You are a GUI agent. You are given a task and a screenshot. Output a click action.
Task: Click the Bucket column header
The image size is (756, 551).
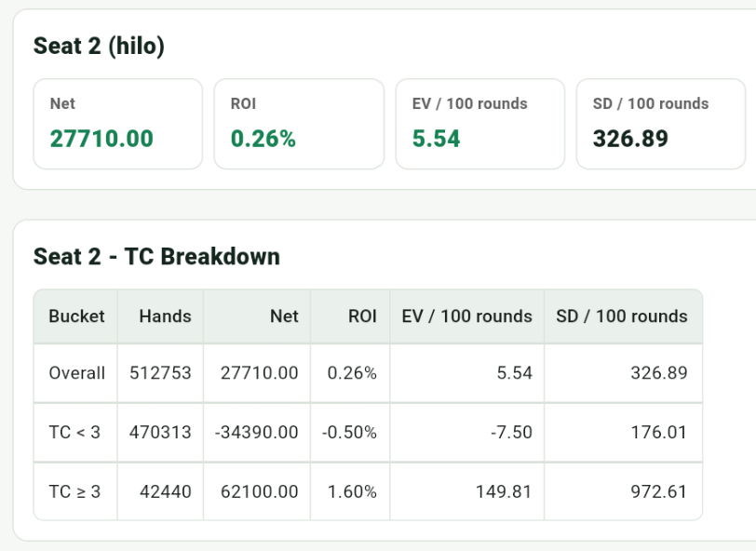(76, 316)
